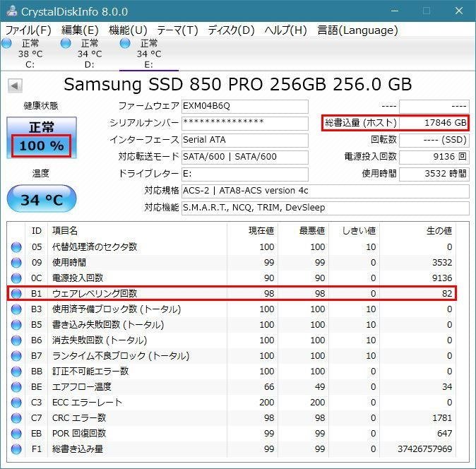Viewport: 476px width, 469px height.
Task: Click the 総書込量 (ホスト) label
Action: point(361,123)
